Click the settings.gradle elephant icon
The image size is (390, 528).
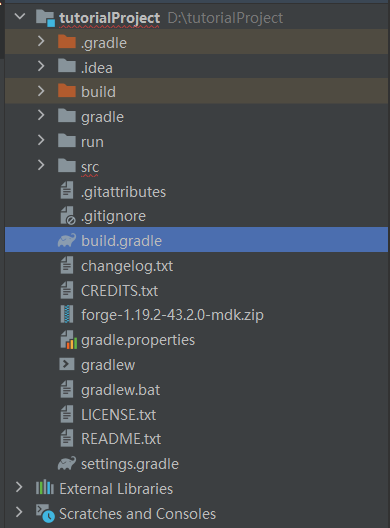click(67, 463)
